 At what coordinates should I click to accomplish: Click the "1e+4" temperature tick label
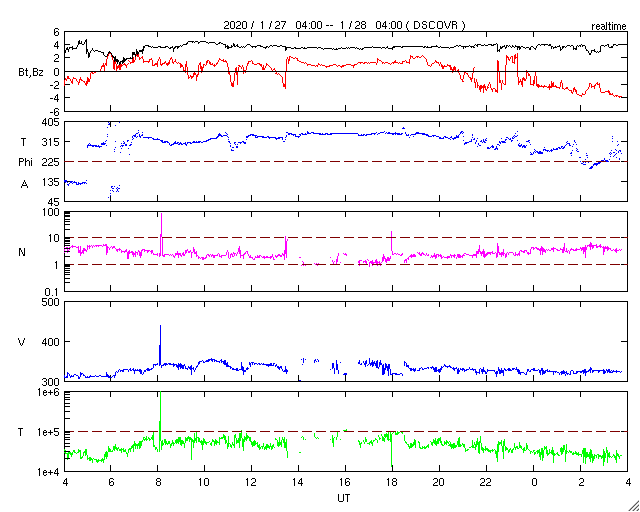47,472
